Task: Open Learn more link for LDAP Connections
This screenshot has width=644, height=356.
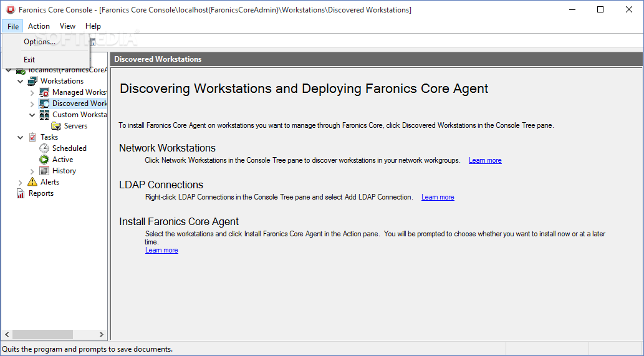Action: (x=438, y=197)
